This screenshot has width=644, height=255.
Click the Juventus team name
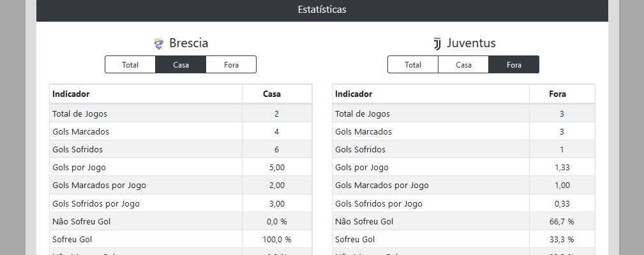[x=471, y=43]
